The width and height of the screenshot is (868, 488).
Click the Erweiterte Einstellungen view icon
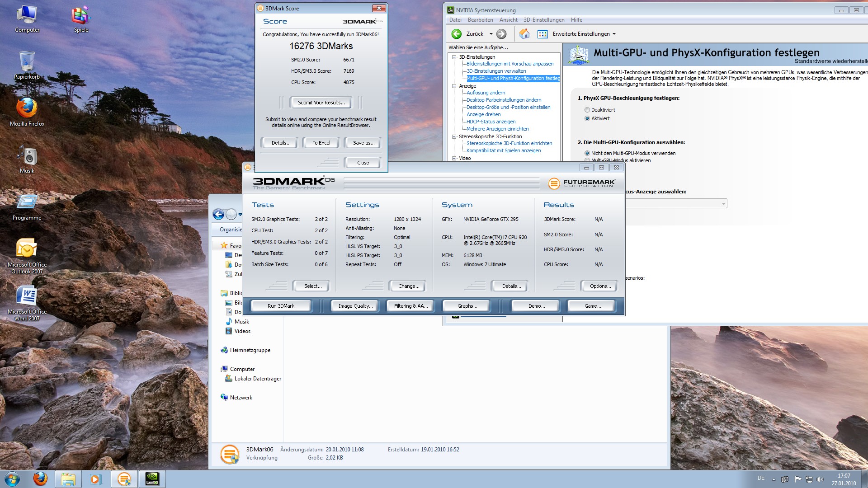click(x=542, y=34)
